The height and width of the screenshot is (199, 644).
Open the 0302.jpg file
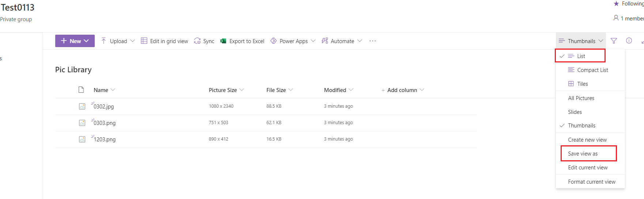click(104, 106)
